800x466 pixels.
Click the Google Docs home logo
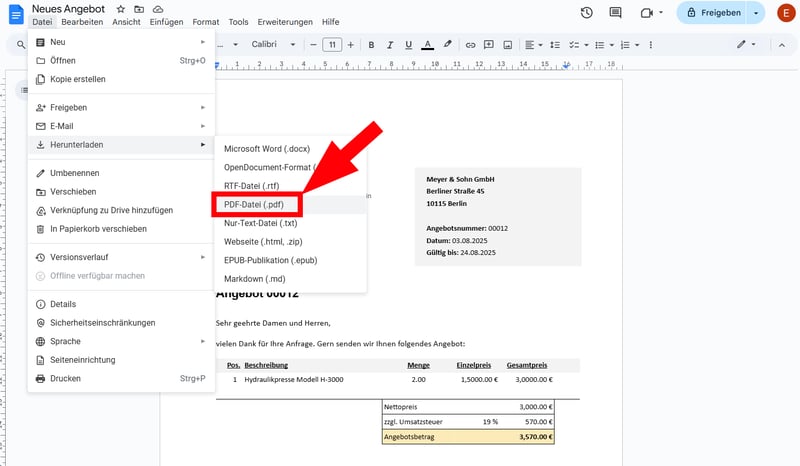14,14
